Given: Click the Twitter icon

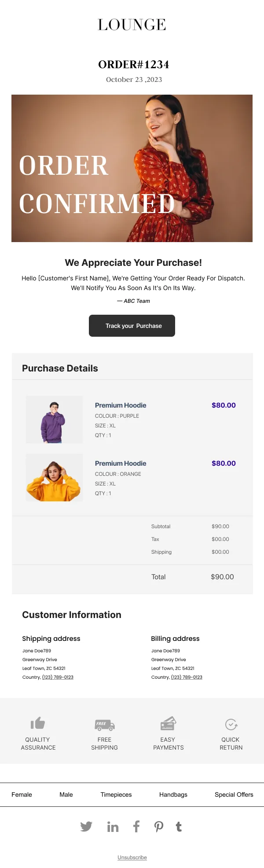Looking at the screenshot, I should click(x=86, y=826).
